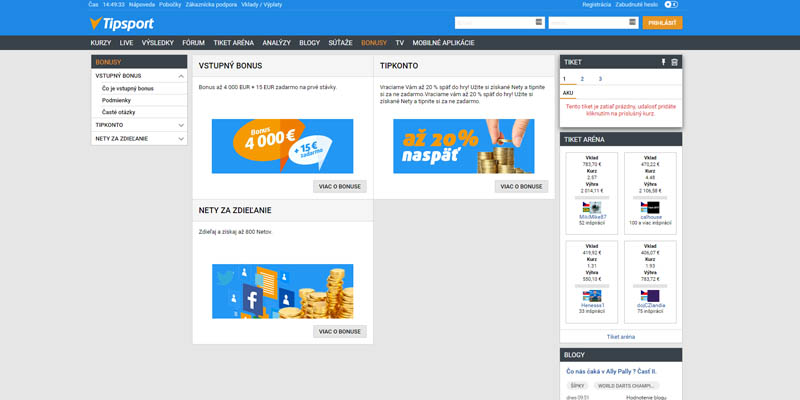The image size is (800, 400).
Task: Open keyboard icon in username field
Action: [539, 22]
